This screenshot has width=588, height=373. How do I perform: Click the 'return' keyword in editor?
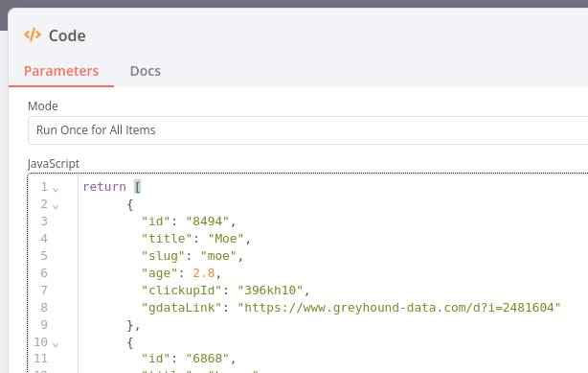[x=104, y=187]
